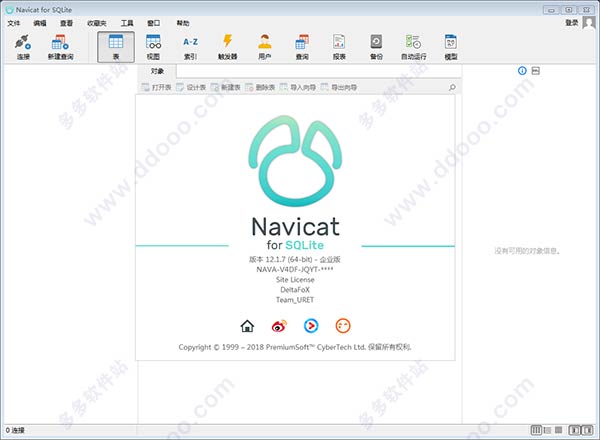Image resolution: width=600 pixels, height=440 pixels.
Task: Switch to 视图 views icon
Action: pos(153,47)
